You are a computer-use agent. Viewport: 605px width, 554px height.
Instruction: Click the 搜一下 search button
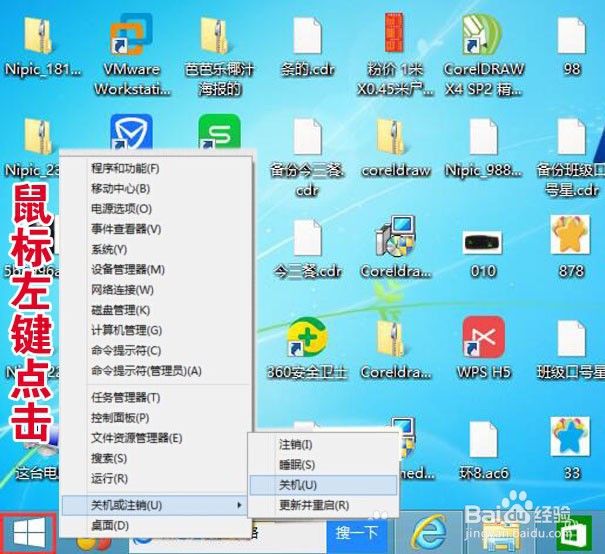coord(356,534)
